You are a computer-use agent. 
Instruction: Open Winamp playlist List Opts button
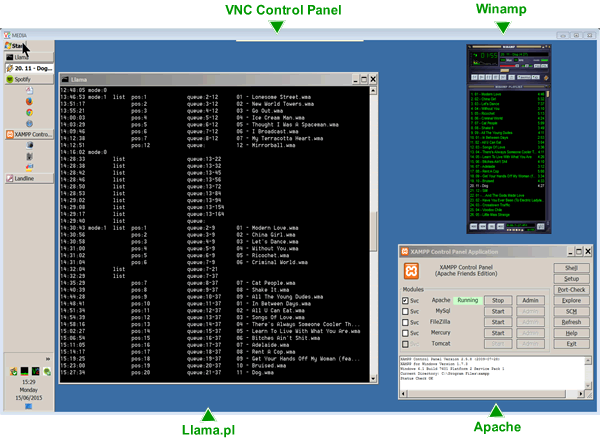pos(541,227)
